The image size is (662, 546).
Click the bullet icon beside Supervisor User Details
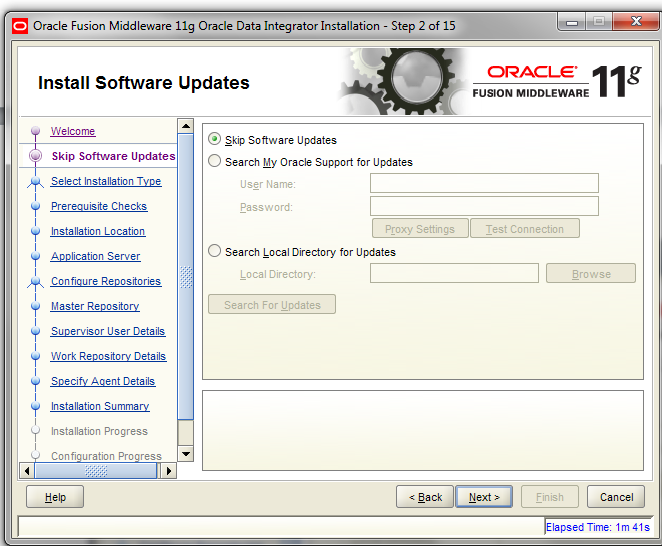click(x=35, y=331)
